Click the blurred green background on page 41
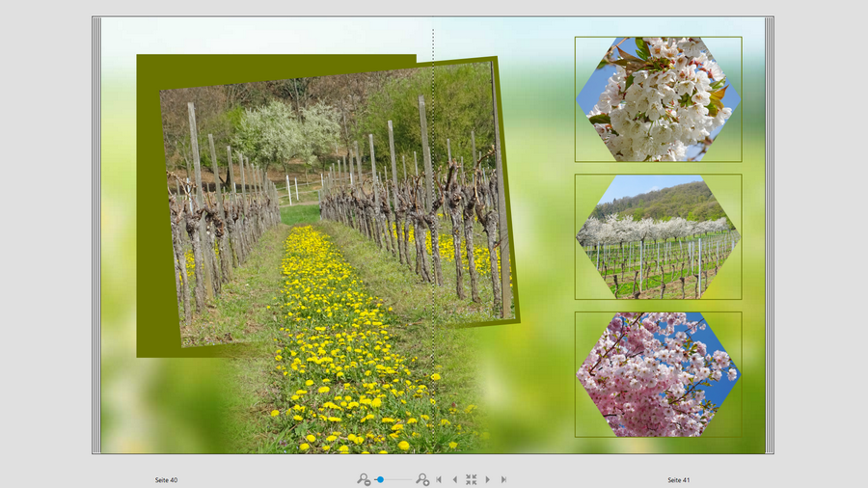The image size is (868, 488). pos(540,386)
